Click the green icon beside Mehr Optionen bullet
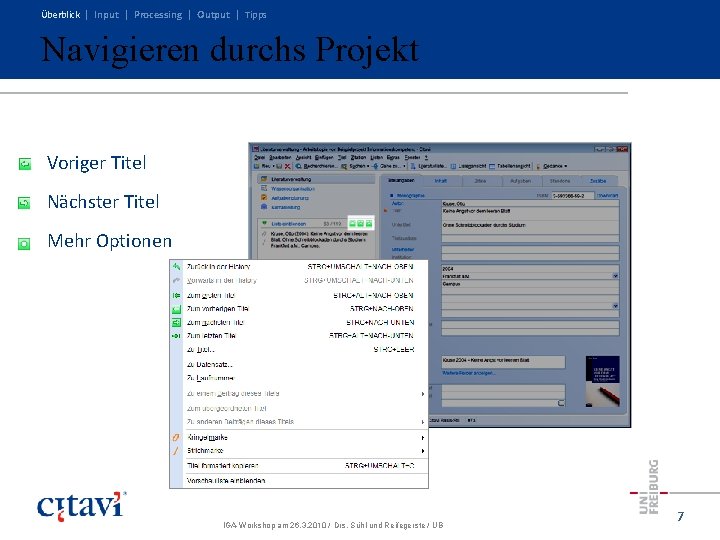Screen dimensions: 720x540 click(24, 243)
